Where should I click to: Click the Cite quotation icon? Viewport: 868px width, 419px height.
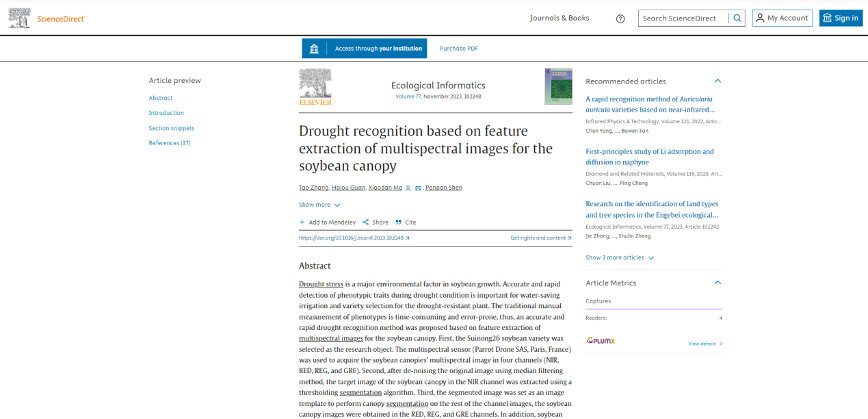coord(398,223)
